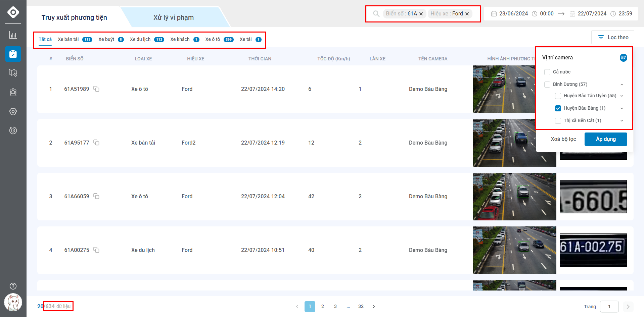This screenshot has width=644, height=317.
Task: Open the end date calendar icon
Action: pyautogui.click(x=572, y=14)
